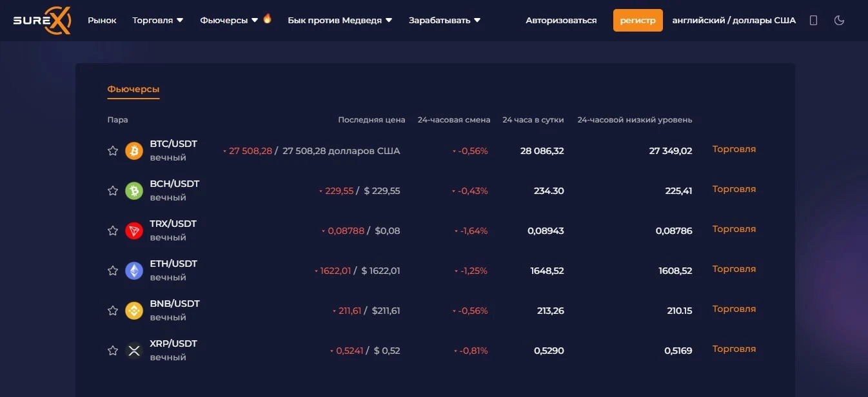Click the Bitcoin Cash coin icon
Image resolution: width=868 pixels, height=397 pixels.
[x=134, y=191]
